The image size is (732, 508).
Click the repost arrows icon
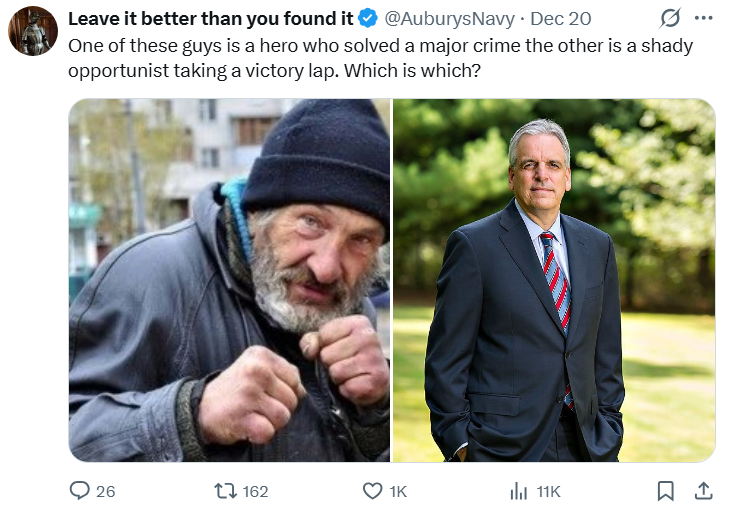(x=224, y=490)
